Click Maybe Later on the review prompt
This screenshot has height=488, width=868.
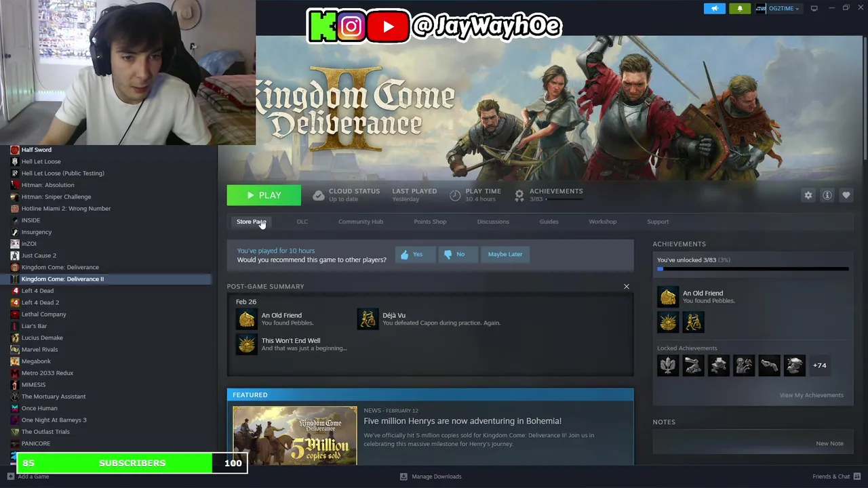pos(505,254)
